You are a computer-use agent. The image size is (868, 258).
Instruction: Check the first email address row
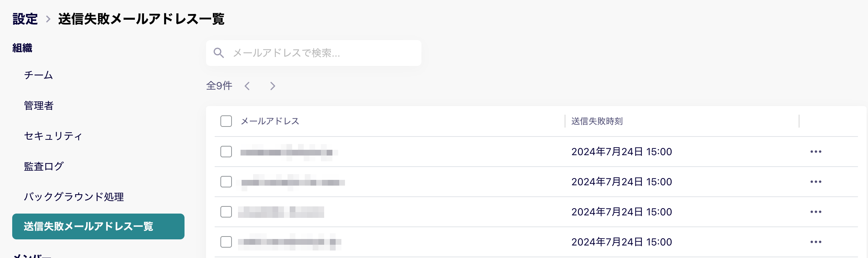click(x=226, y=152)
